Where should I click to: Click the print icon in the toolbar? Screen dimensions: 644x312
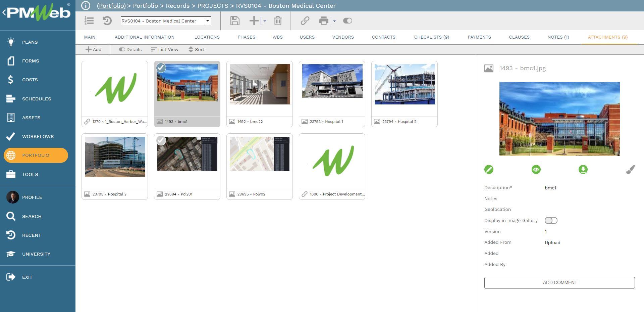pyautogui.click(x=324, y=21)
